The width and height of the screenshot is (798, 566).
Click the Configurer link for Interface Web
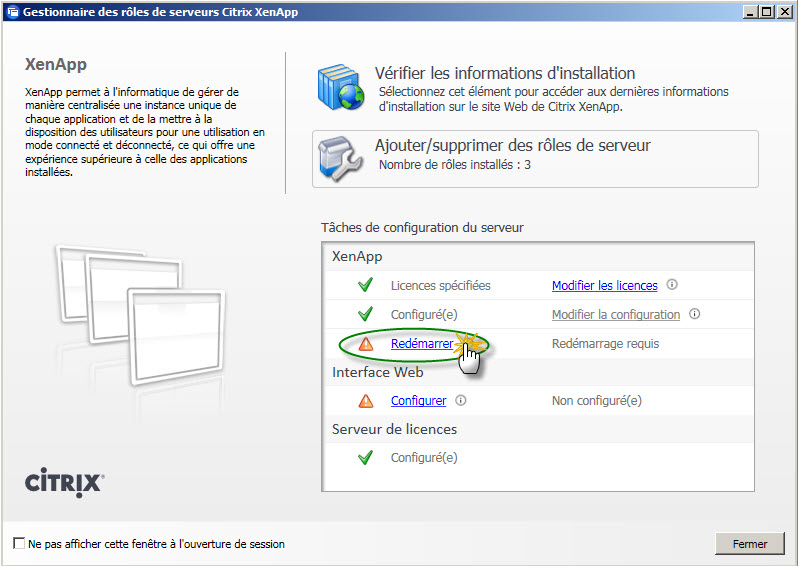(418, 401)
